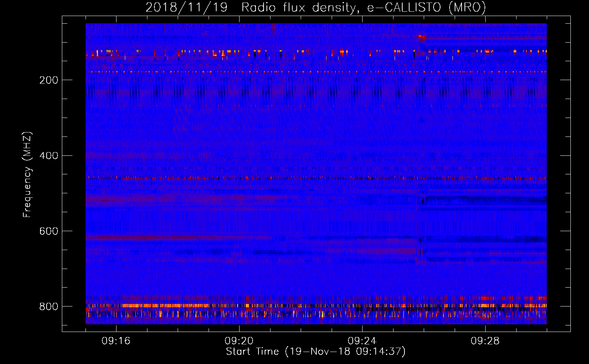Click the 200 frequency tick label

49,80
